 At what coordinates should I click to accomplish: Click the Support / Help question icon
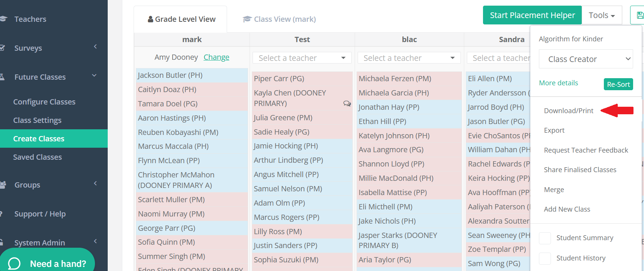(x=2, y=213)
